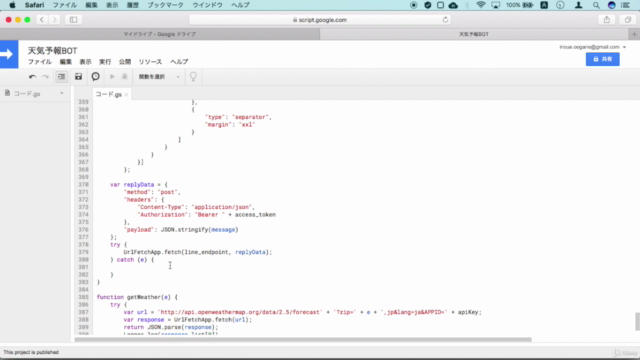Add a new Safari tab

click(x=634, y=34)
